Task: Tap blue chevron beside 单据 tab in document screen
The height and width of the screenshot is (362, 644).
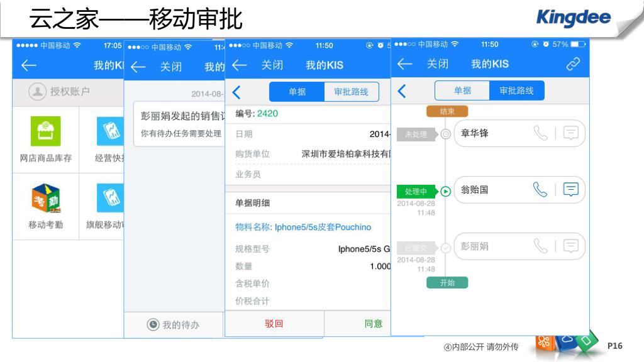Action: click(236, 92)
